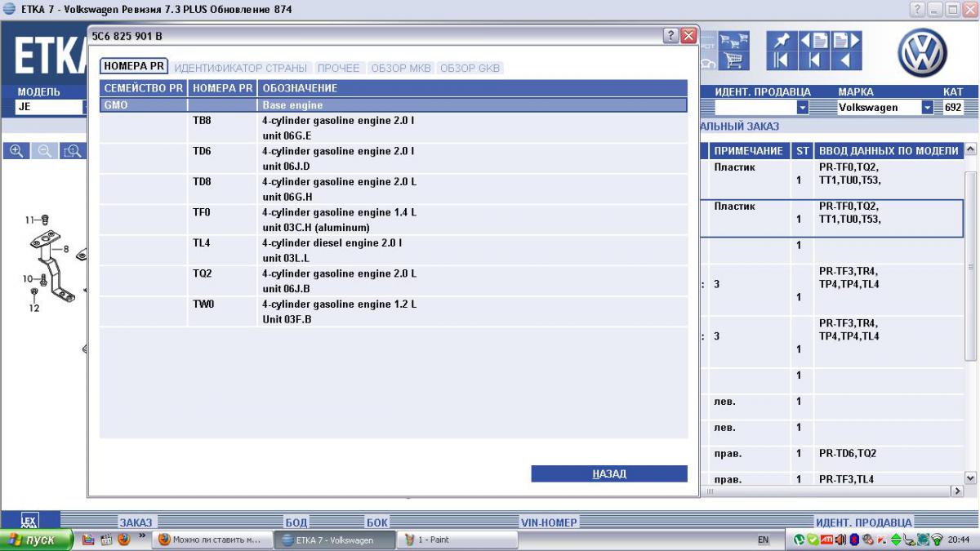Click the single-bar previous arrow icon
The image size is (980, 551).
tap(814, 60)
